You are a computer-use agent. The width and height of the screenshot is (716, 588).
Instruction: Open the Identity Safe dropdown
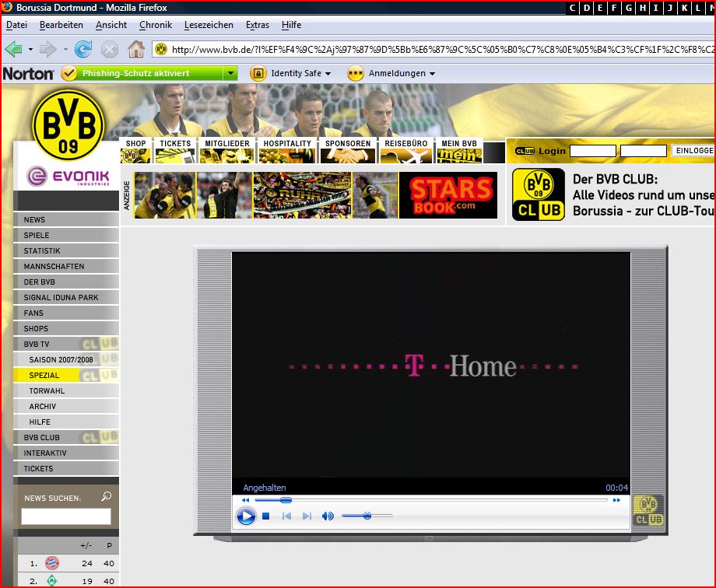coord(328,74)
